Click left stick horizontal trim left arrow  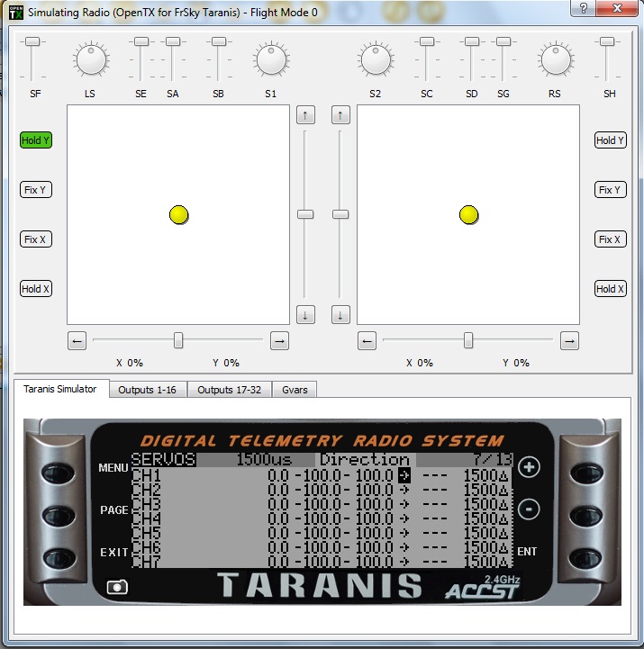(77, 341)
